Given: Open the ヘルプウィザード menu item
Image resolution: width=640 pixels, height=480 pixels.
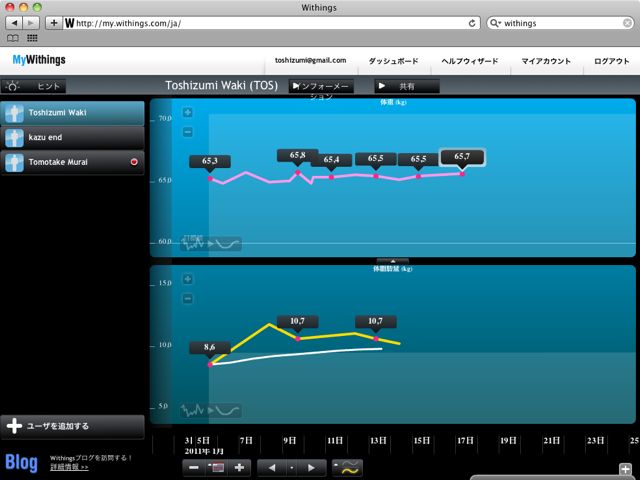Looking at the screenshot, I should [469, 61].
